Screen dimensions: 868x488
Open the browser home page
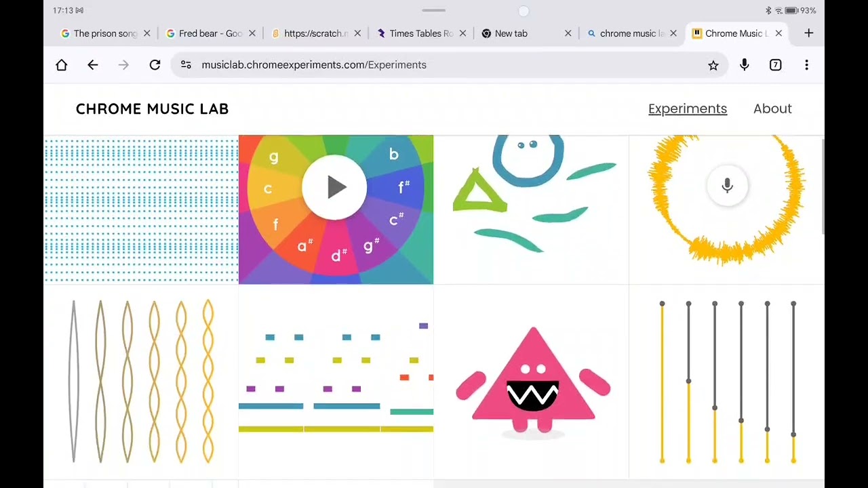coord(62,65)
